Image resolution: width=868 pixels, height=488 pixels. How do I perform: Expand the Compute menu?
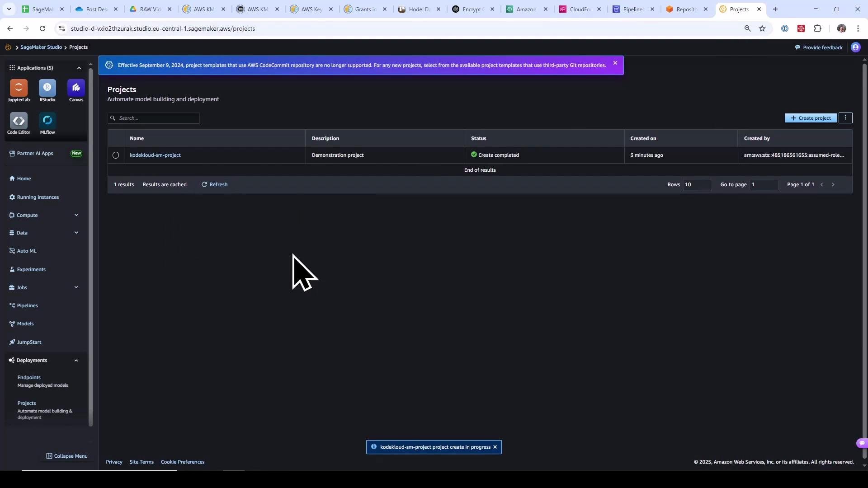tap(76, 215)
